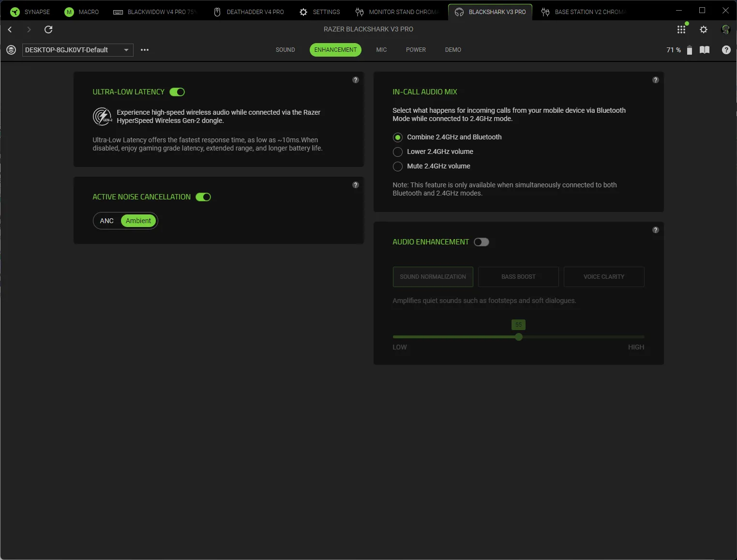Viewport: 737px width, 560px height.
Task: Open the gear settings icon at top right
Action: pyautogui.click(x=704, y=30)
